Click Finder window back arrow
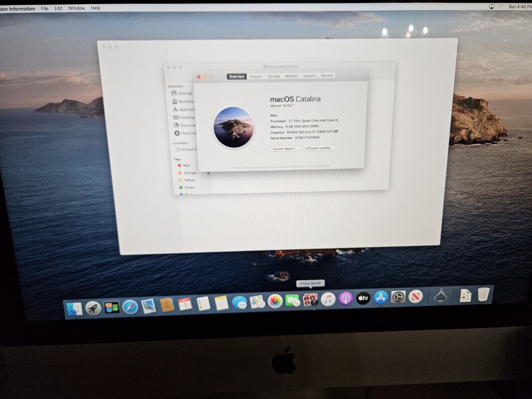Screen dimensions: 532x399 [x=171, y=76]
